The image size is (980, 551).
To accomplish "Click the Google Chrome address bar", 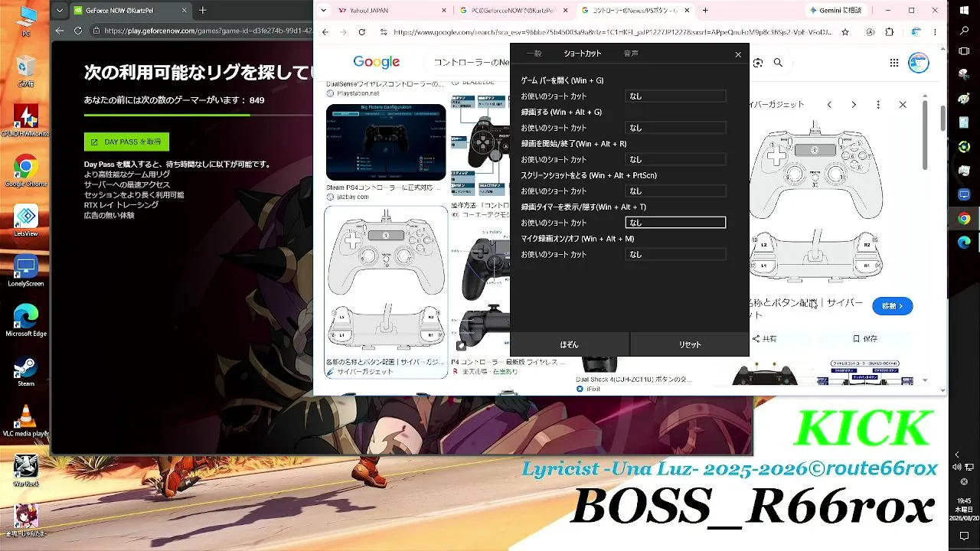I will point(612,32).
